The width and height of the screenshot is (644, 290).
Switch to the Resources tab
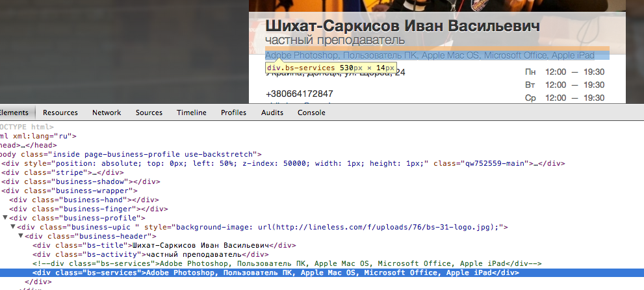coord(60,112)
